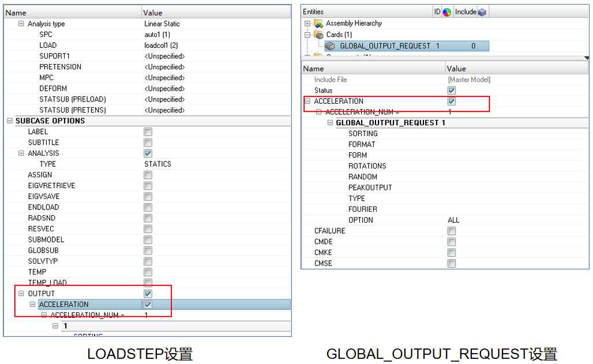The width and height of the screenshot is (593, 364).
Task: Uncheck the OUTPUT checkbox in LOADSTEP
Action: click(148, 294)
